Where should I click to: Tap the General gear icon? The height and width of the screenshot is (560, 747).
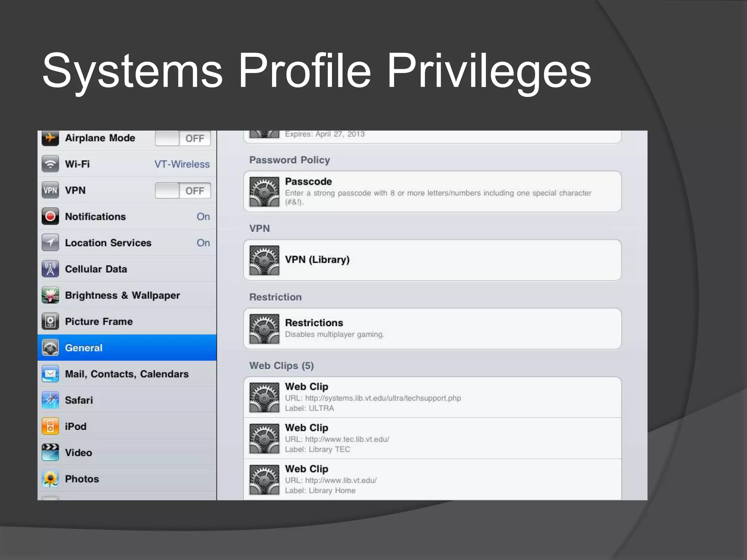pyautogui.click(x=50, y=348)
